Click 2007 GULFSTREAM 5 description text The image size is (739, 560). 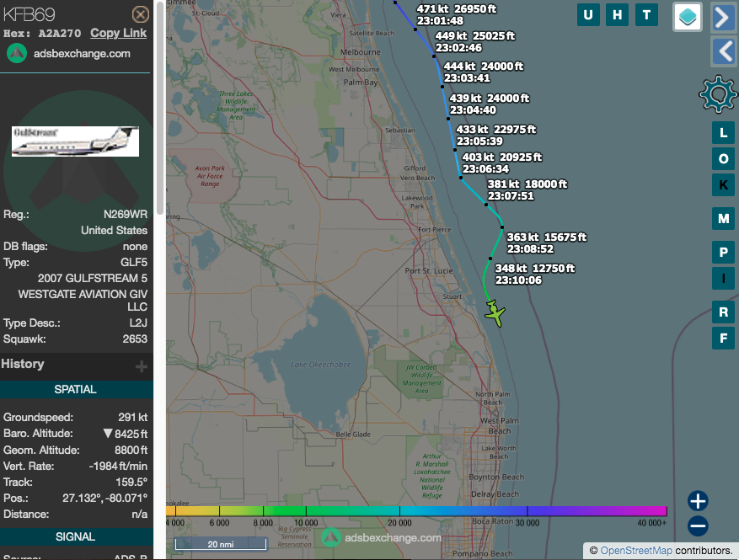[93, 279]
